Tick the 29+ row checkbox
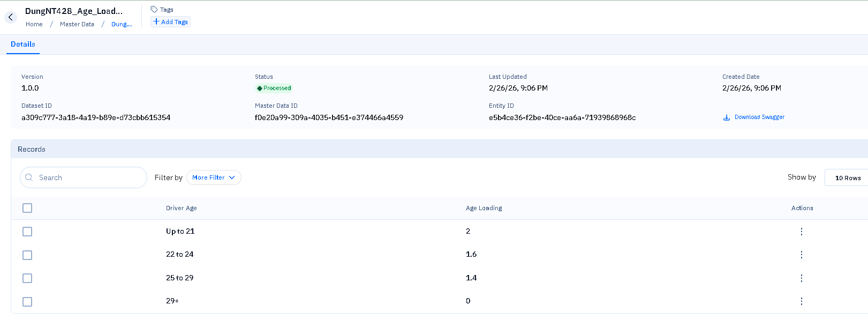Screen dimensions: 868x334 [27, 302]
